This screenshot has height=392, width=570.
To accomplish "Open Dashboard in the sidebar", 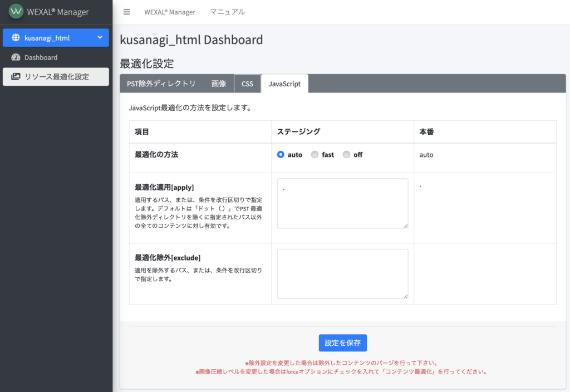I will (56, 57).
